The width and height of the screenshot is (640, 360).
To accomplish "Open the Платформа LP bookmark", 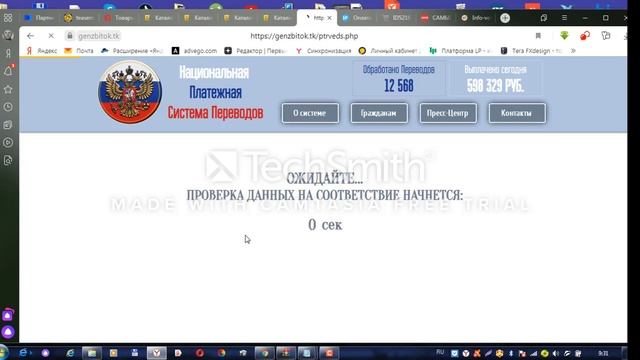I will coord(460,51).
